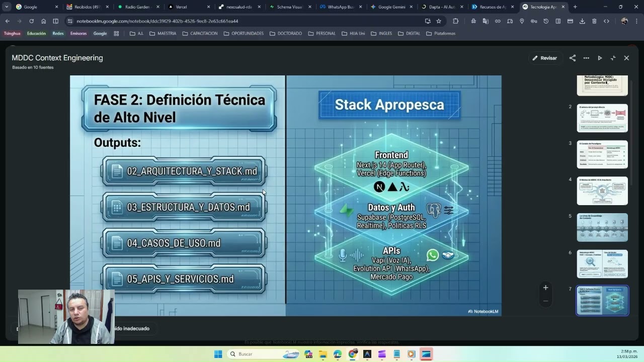Image resolution: width=644 pixels, height=362 pixels.
Task: Select the first slide thumbnail at top
Action: 602,85
